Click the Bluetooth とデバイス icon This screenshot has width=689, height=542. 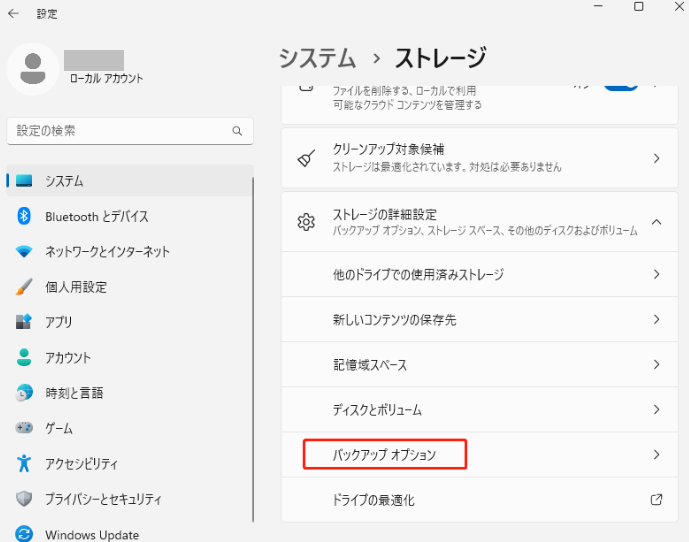tap(25, 216)
